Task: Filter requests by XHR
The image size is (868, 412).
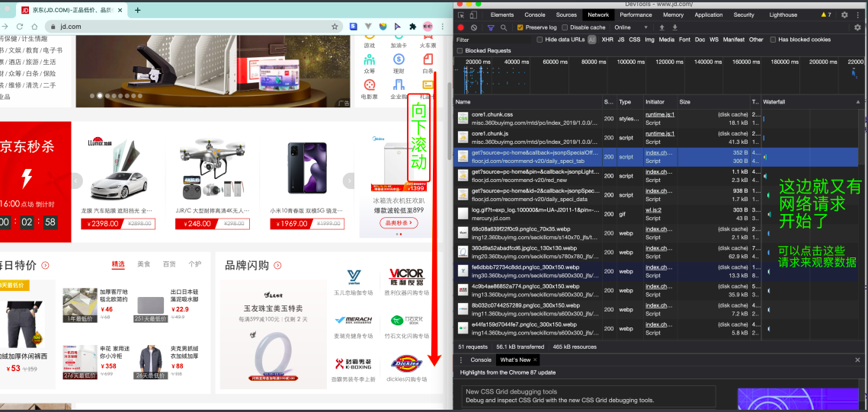Action: pyautogui.click(x=607, y=40)
